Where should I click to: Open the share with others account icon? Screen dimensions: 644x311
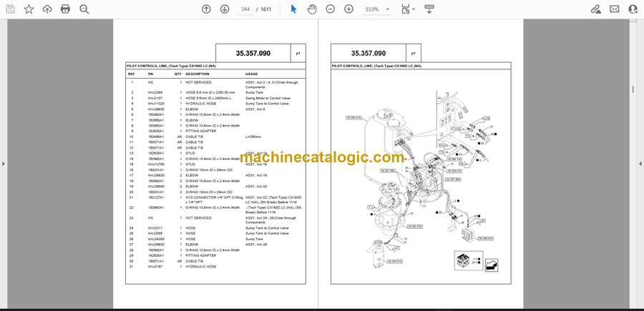pyautogui.click(x=633, y=9)
